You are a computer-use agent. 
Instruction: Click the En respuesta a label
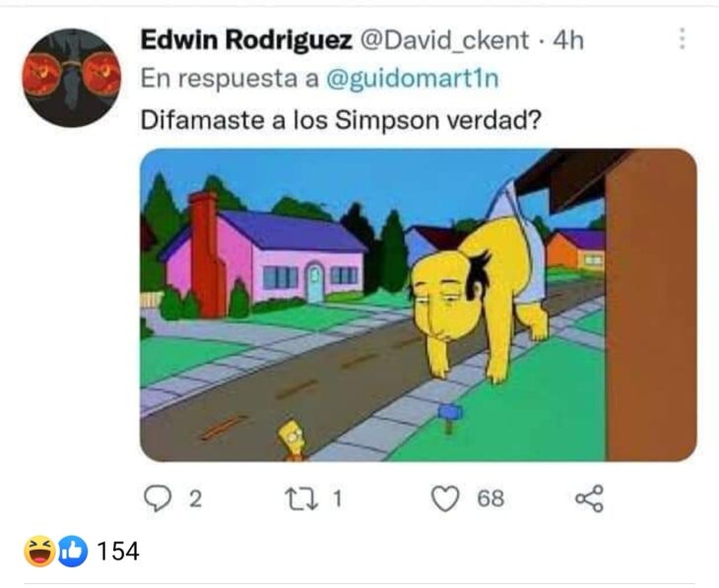(x=229, y=79)
